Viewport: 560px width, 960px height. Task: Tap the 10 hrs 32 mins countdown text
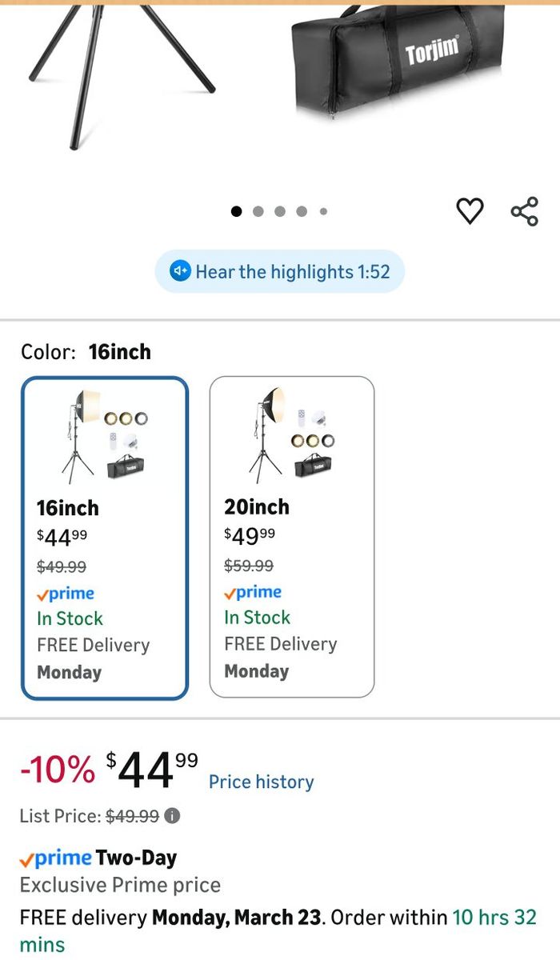click(494, 917)
